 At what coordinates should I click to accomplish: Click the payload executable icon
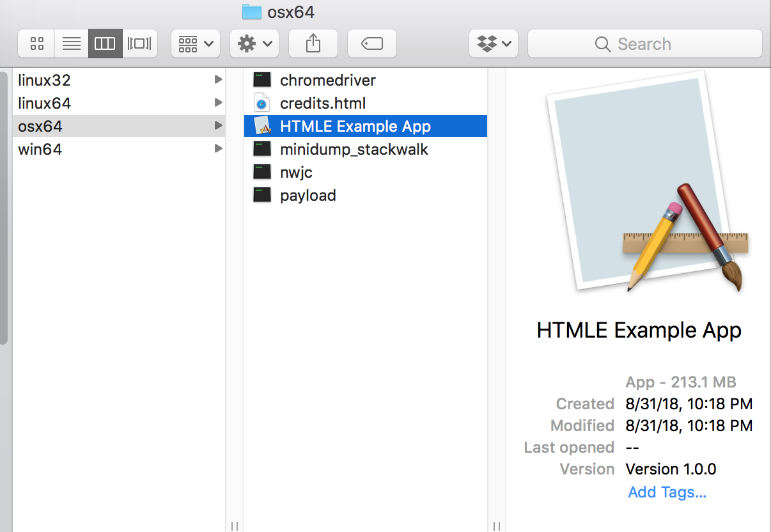(x=262, y=195)
